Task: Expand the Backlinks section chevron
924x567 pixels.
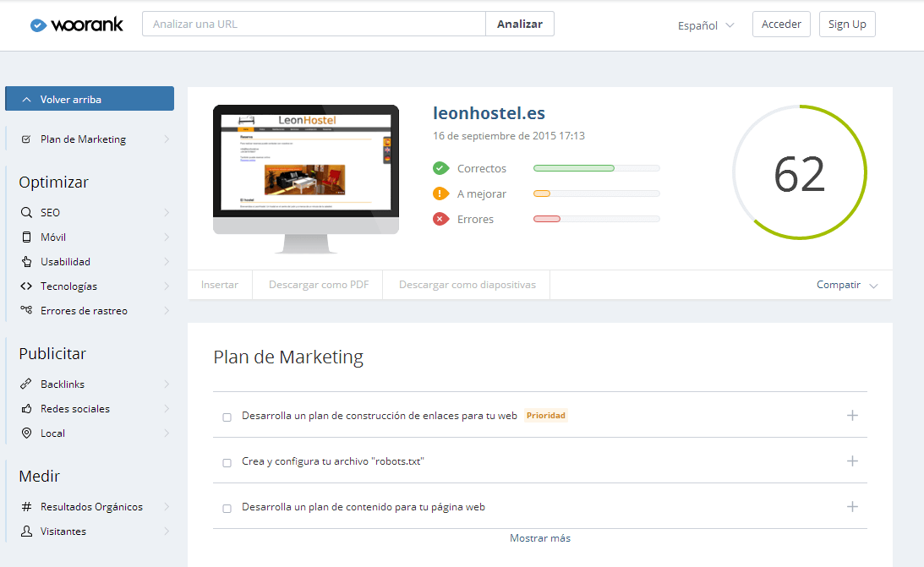Action: pos(167,384)
